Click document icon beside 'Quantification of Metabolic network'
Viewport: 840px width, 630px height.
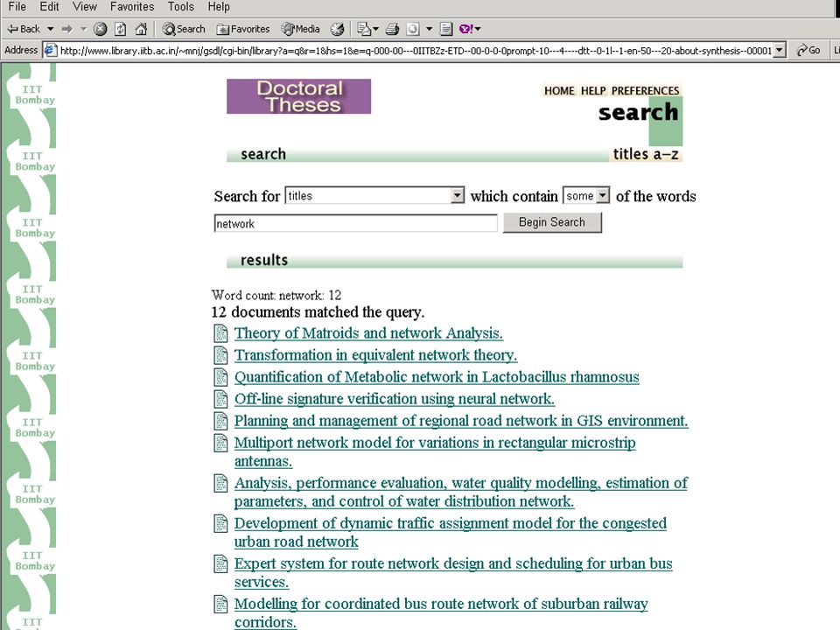click(220, 377)
